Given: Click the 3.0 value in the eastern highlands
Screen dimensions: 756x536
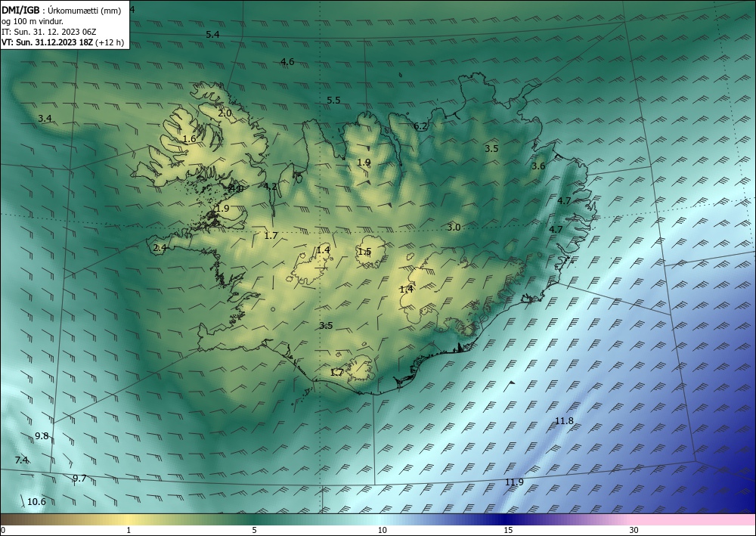Looking at the screenshot, I should 454,228.
